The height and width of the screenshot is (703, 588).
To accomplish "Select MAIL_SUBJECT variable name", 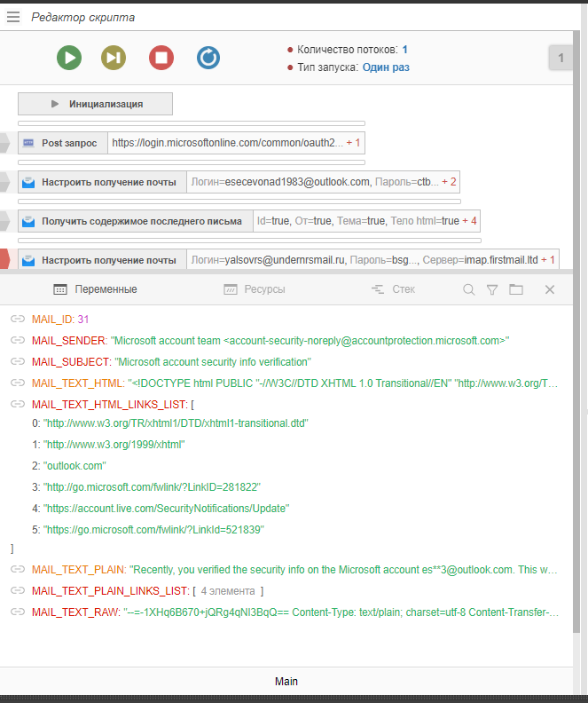I will click(x=70, y=362).
